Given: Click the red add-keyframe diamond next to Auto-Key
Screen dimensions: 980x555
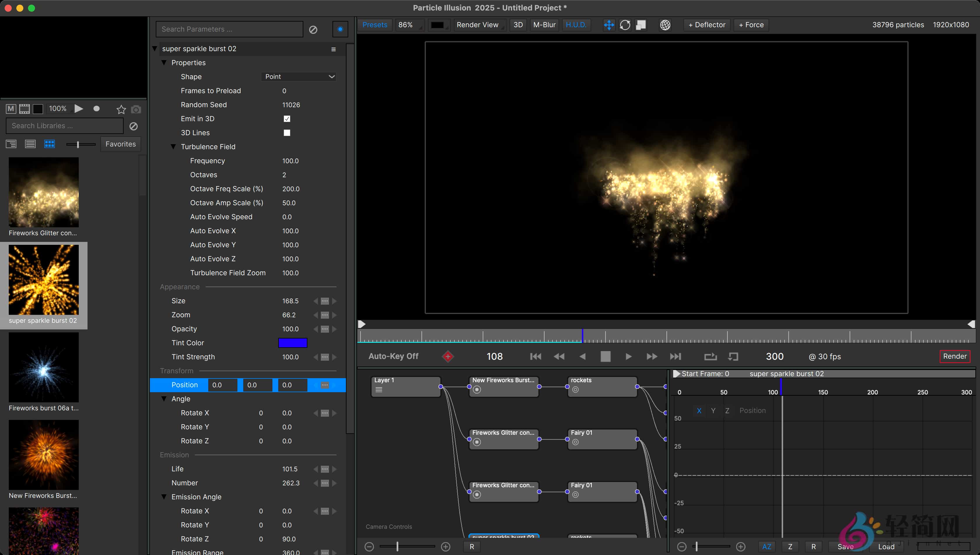Looking at the screenshot, I should 448,356.
